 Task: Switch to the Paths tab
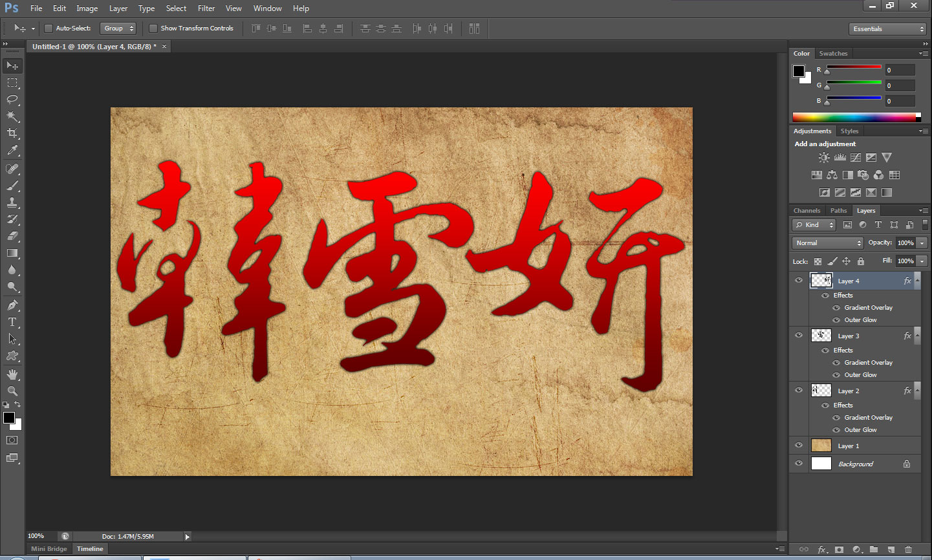click(838, 211)
